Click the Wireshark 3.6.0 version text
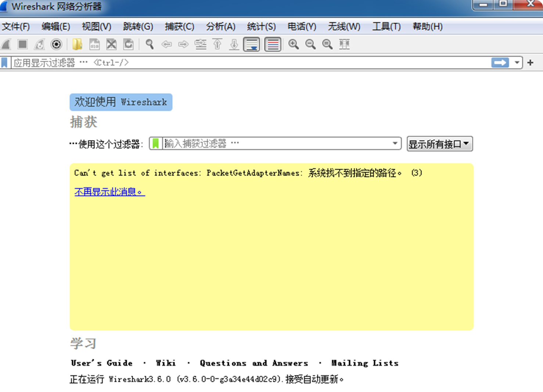543x392 pixels. (207, 379)
